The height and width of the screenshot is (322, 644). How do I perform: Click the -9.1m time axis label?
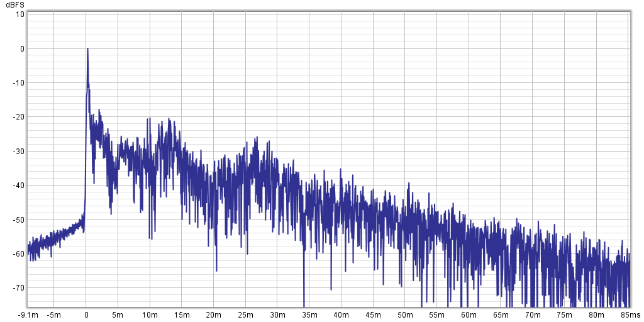pos(28,316)
